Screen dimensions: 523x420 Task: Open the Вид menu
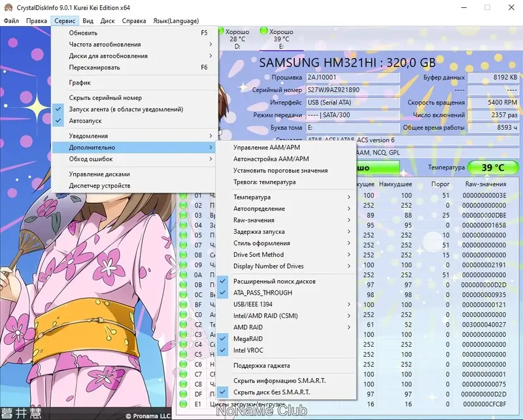(x=87, y=20)
